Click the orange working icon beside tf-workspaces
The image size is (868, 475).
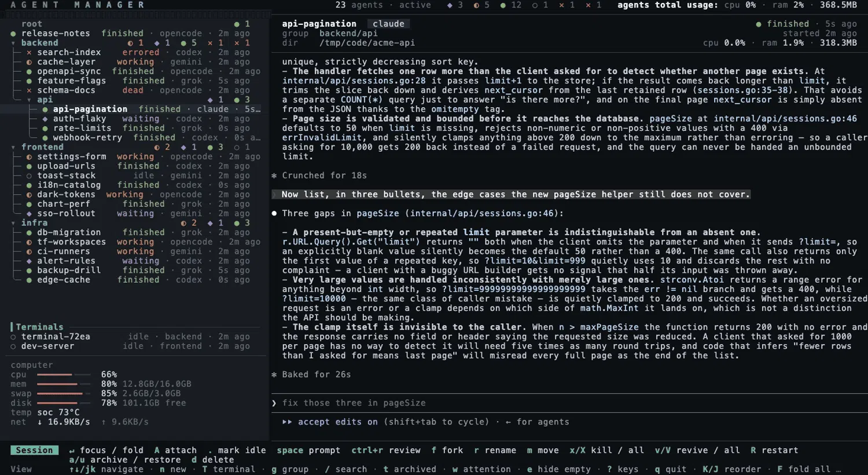[x=29, y=242]
